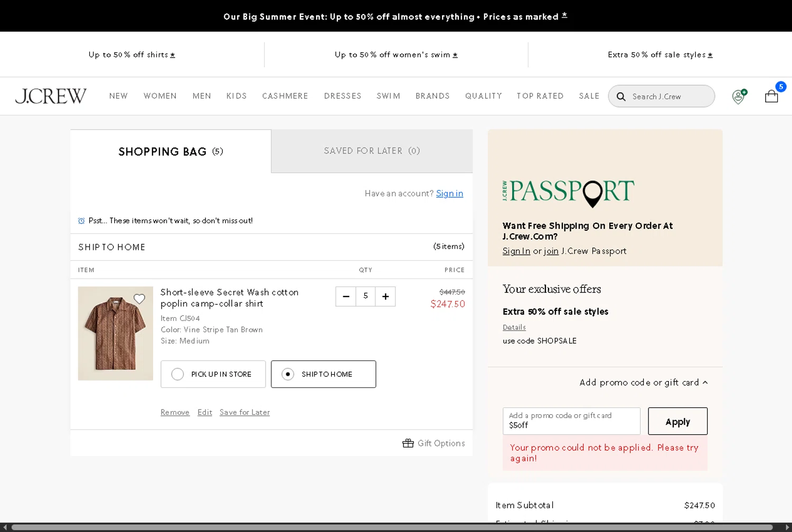Click the scrollbar right arrow
Viewport: 792px width, 532px height.
[787, 527]
